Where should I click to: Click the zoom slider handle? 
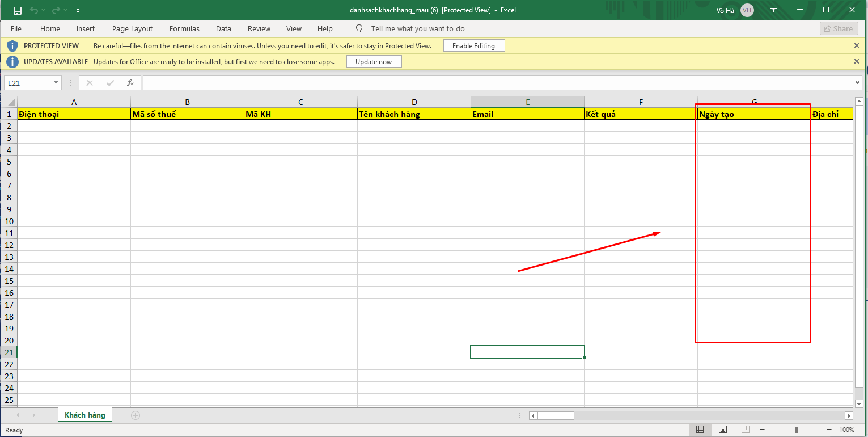click(x=797, y=430)
